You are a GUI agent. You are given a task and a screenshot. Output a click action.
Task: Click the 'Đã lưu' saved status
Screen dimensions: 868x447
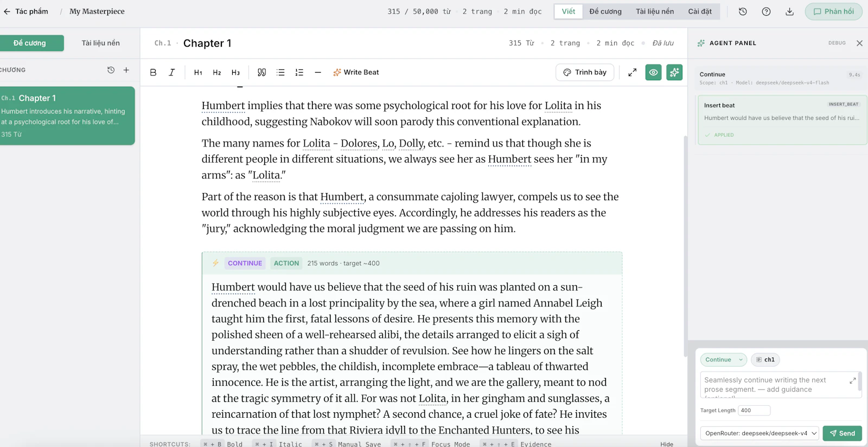(x=663, y=43)
